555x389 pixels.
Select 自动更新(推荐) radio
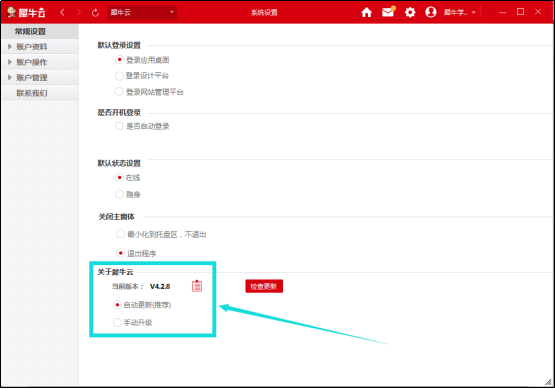pos(117,305)
